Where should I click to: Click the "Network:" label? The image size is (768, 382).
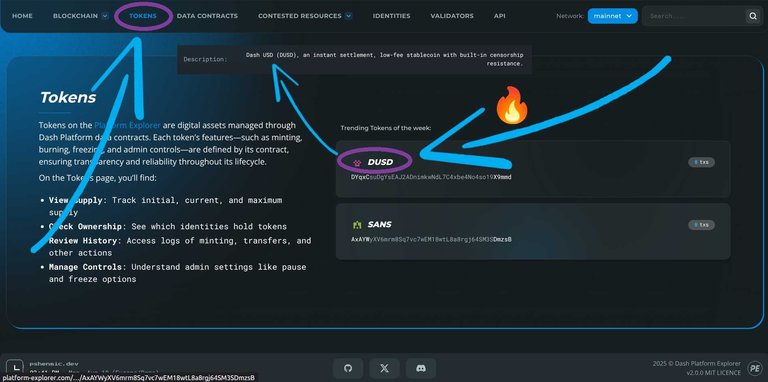[x=570, y=16]
